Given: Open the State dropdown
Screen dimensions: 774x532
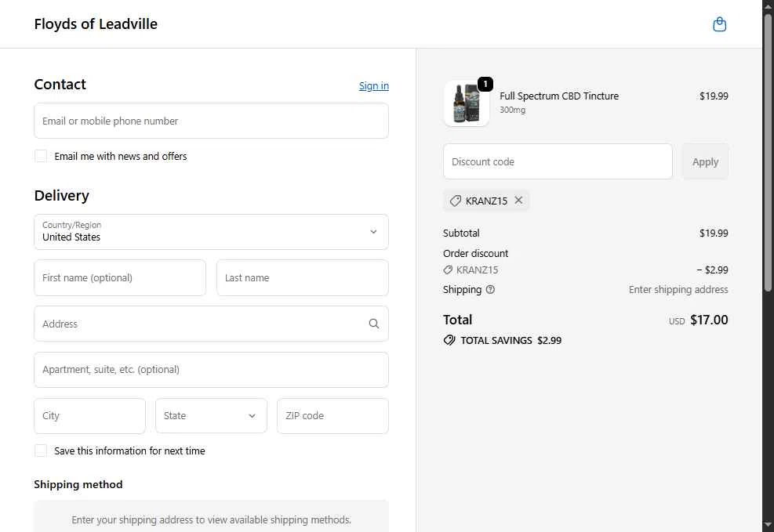Looking at the screenshot, I should coord(211,415).
